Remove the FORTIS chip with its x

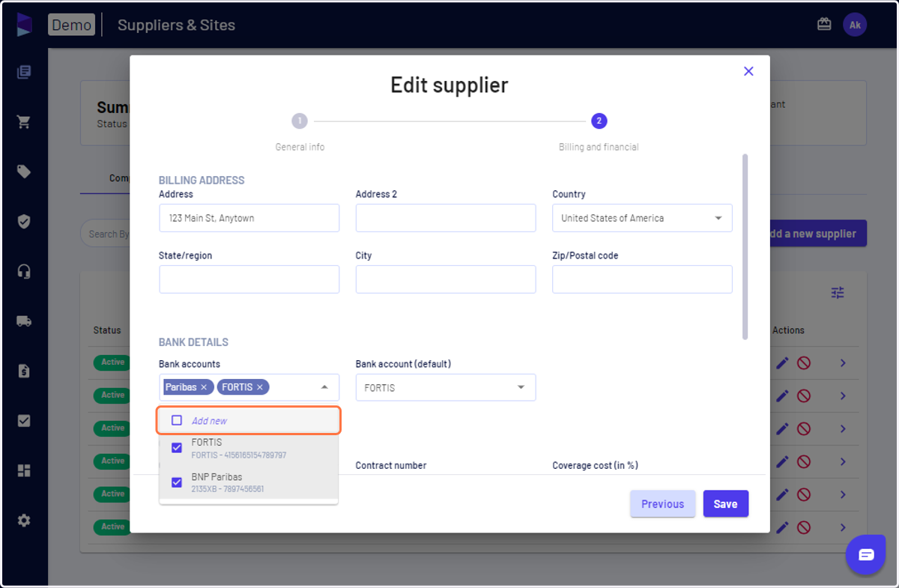[260, 387]
